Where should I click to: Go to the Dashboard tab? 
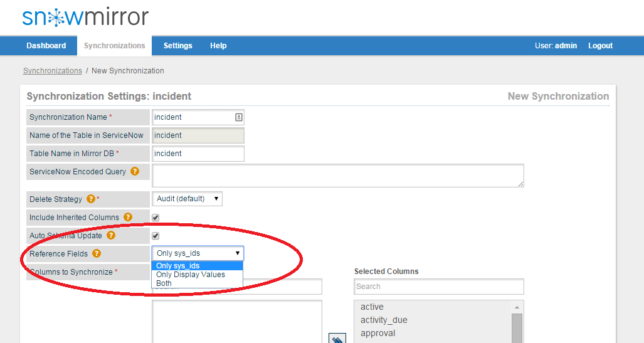tap(46, 46)
